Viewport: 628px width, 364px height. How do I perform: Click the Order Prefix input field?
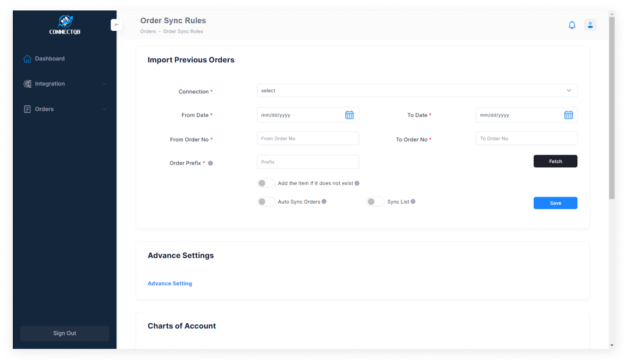(x=307, y=162)
